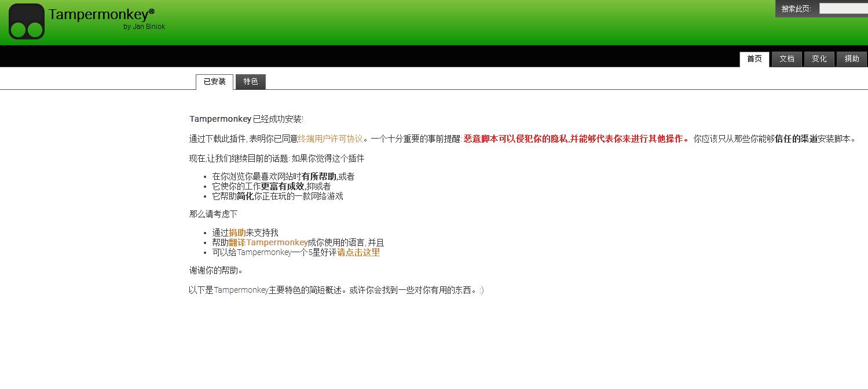The image size is (868, 389).
Task: Open the 终端用户许可协议 link
Action: [x=330, y=139]
